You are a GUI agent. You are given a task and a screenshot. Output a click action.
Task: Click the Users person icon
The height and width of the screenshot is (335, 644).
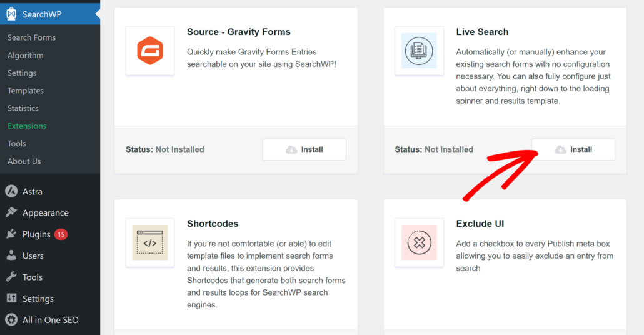11,256
